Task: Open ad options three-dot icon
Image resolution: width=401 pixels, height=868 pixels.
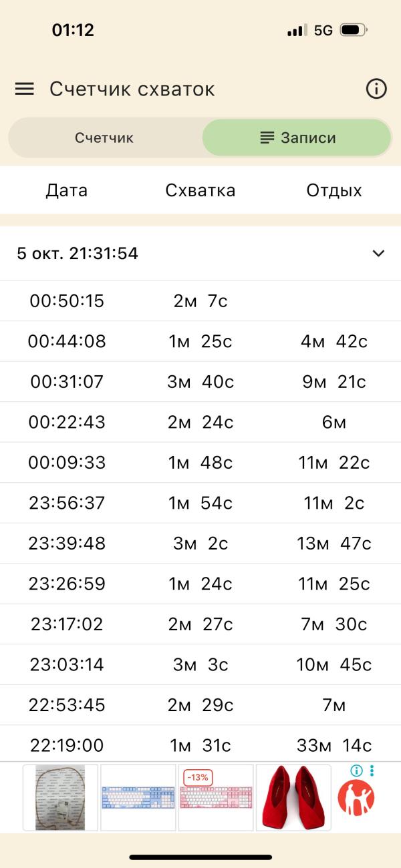Action: 372,771
